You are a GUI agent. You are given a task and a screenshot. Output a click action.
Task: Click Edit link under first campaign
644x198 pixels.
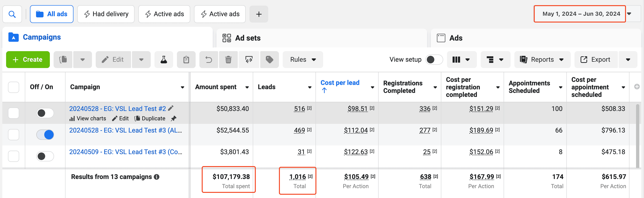(x=121, y=118)
